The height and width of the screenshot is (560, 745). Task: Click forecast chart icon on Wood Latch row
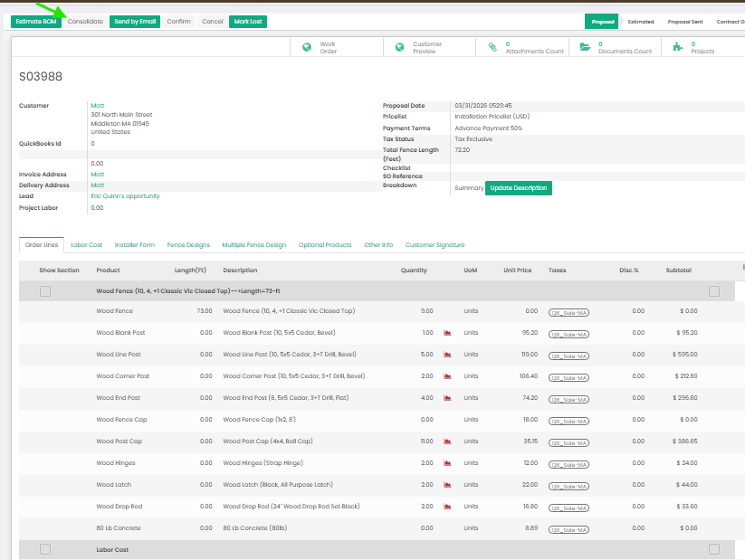click(x=447, y=485)
